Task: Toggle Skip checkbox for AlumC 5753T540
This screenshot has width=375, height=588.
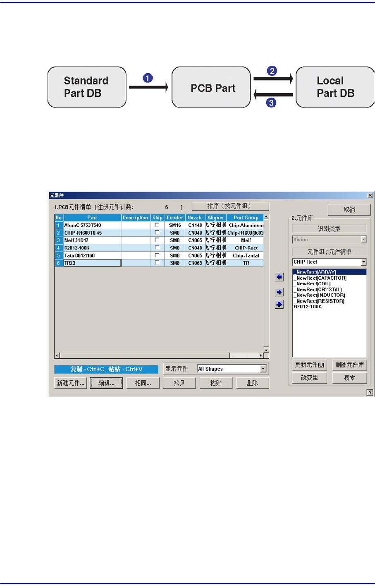Action: 157,225
